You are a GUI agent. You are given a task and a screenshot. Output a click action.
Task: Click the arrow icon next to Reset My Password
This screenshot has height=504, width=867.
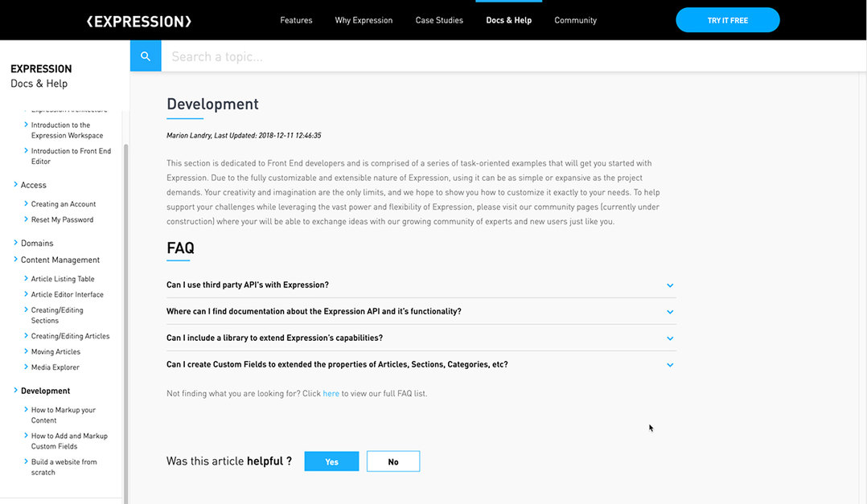click(x=27, y=219)
